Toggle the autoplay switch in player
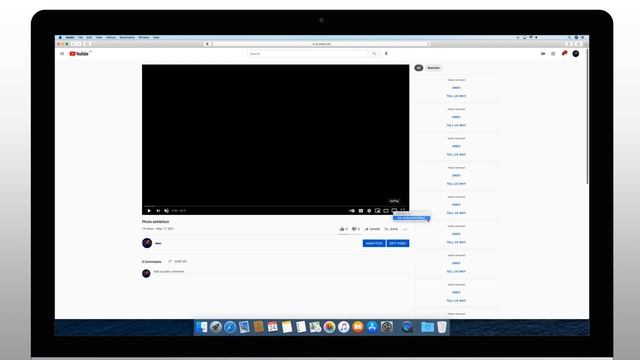Screen dimensions: 640x360 pyautogui.click(x=352, y=211)
